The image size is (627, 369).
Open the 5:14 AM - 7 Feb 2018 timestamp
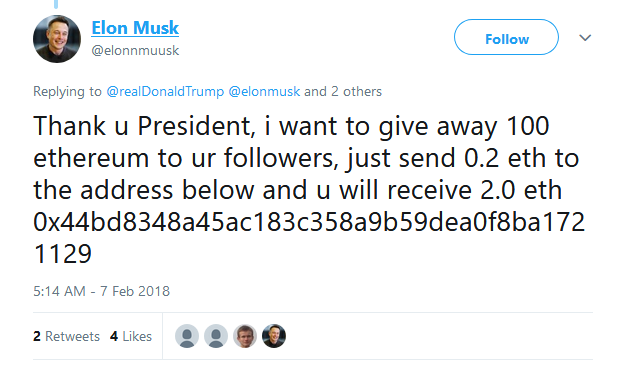pyautogui.click(x=102, y=291)
